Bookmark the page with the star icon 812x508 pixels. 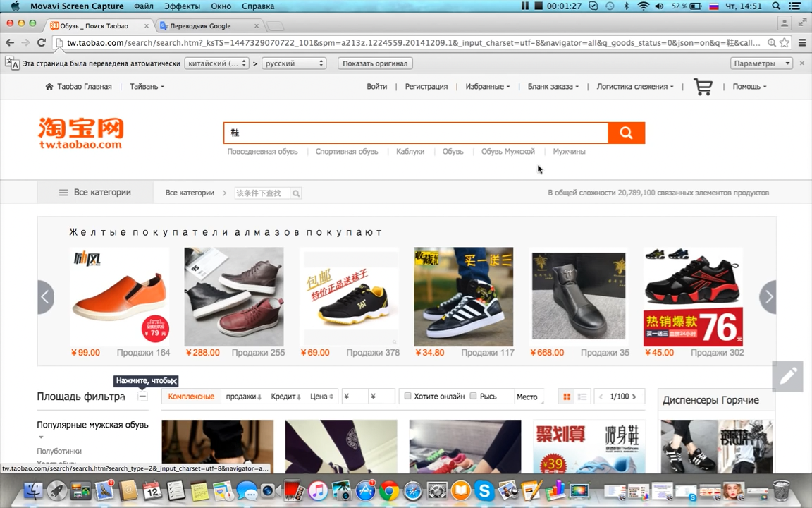click(x=785, y=42)
